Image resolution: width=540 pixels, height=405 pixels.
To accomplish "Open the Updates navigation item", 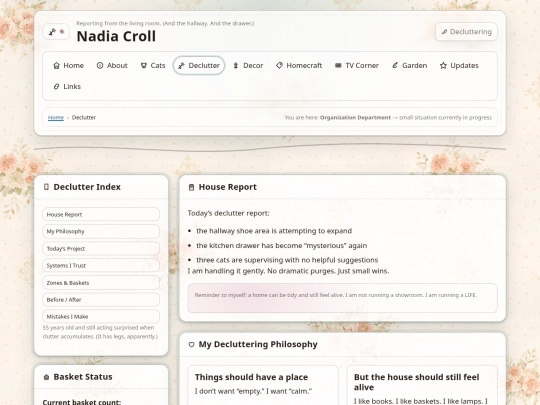I will pos(459,65).
